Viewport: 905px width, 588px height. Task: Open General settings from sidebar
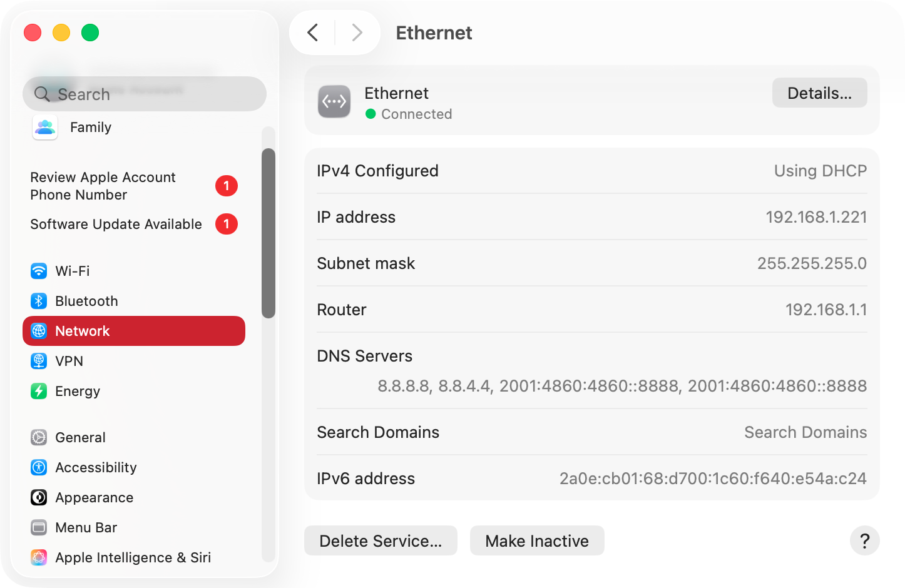pos(80,437)
